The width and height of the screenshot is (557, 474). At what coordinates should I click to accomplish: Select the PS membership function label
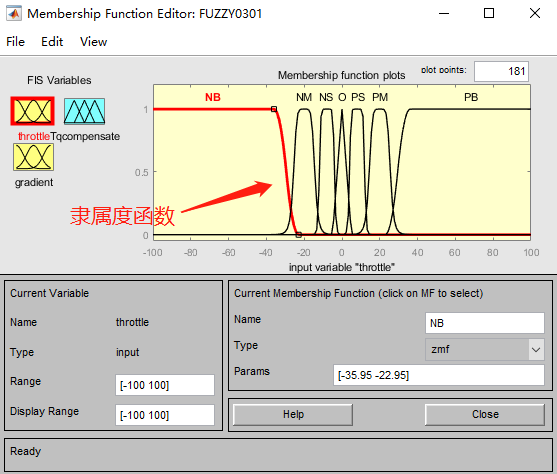point(358,97)
